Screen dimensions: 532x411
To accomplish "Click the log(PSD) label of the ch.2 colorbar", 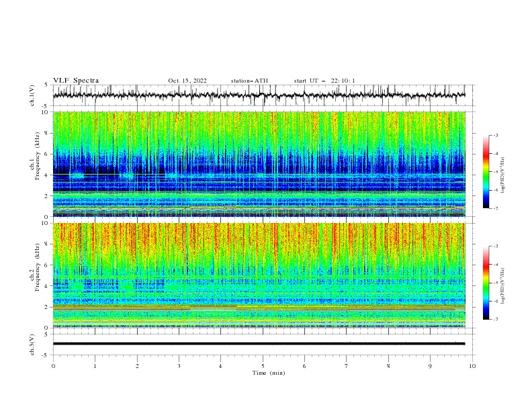I will coord(503,285).
